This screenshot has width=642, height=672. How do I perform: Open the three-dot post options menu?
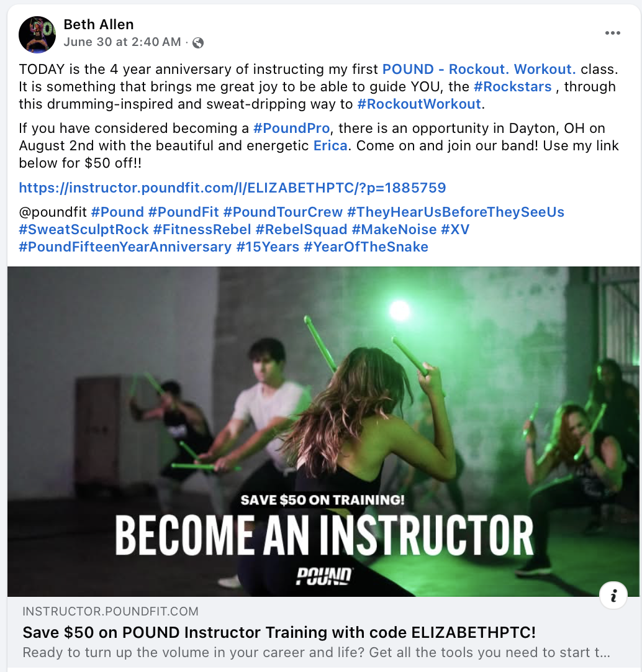click(x=612, y=33)
